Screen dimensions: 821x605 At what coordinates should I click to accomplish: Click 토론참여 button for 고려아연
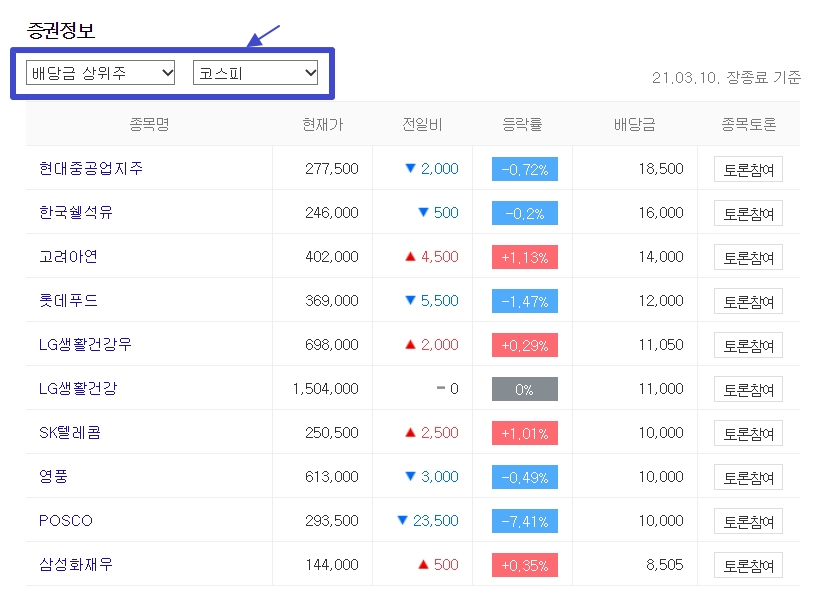pos(748,257)
